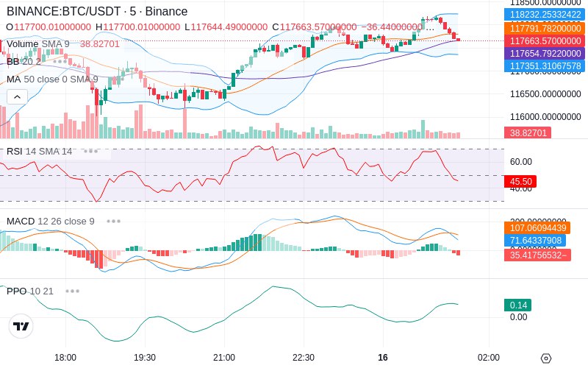The height and width of the screenshot is (368, 588).
Task: Select the Volume SMA 9 legend label
Action: coord(38,44)
